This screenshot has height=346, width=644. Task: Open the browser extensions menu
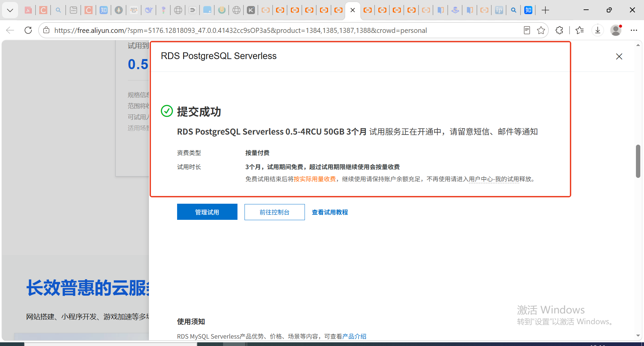[x=559, y=30]
